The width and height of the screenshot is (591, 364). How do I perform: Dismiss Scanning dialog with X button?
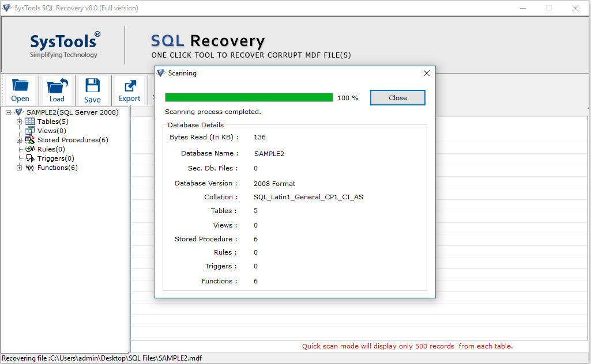pyautogui.click(x=426, y=73)
